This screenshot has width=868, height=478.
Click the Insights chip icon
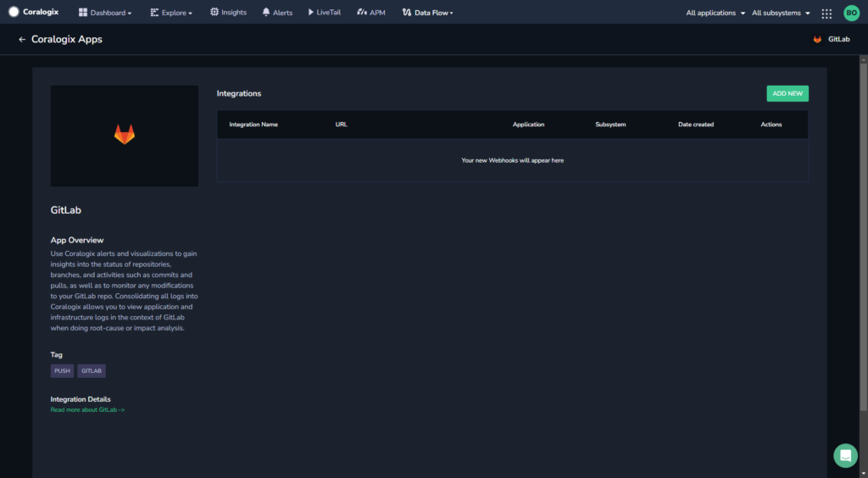[x=214, y=12]
